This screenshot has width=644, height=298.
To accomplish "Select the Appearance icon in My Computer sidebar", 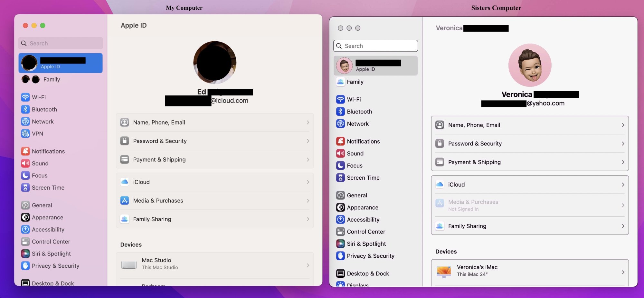I will click(x=25, y=217).
